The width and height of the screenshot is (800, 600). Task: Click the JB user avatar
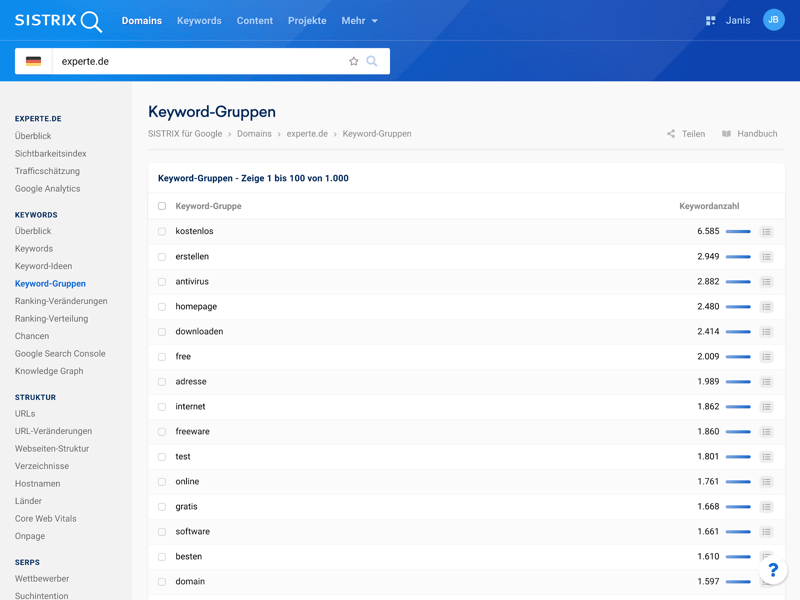click(x=773, y=20)
